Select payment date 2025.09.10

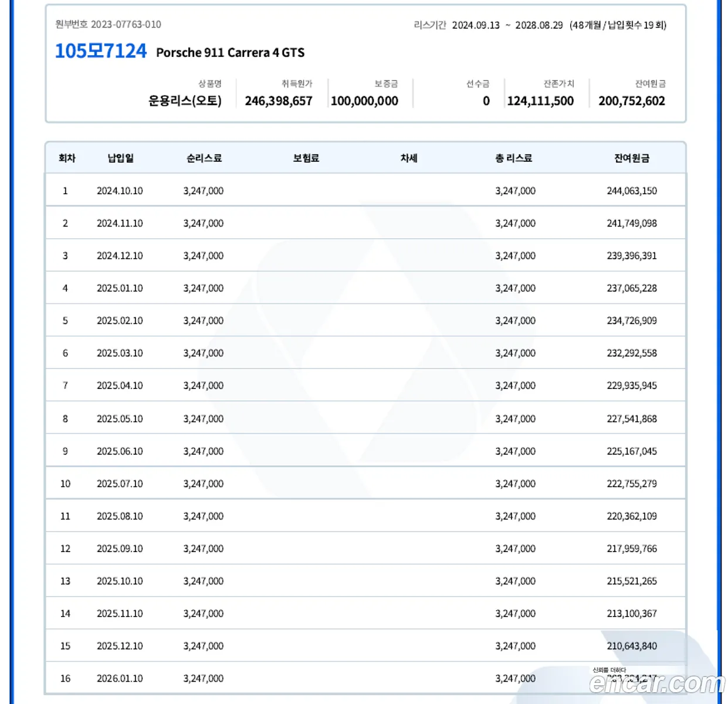coord(120,549)
